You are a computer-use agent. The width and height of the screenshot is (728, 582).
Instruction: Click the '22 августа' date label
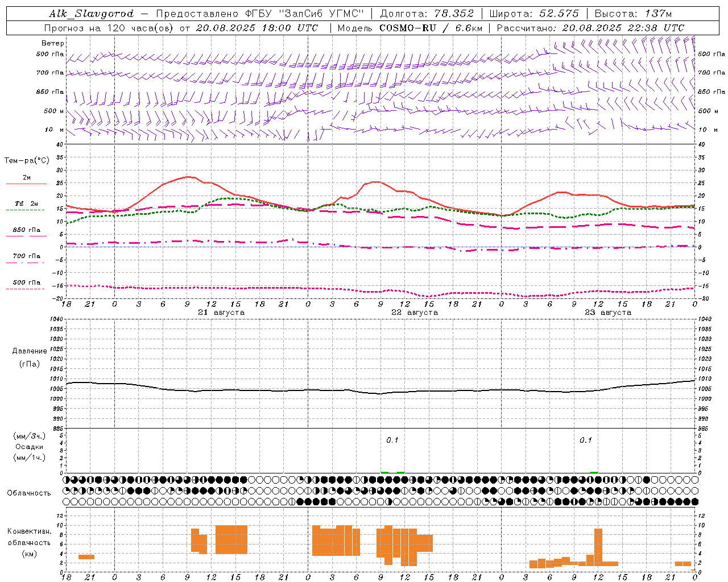pyautogui.click(x=415, y=313)
